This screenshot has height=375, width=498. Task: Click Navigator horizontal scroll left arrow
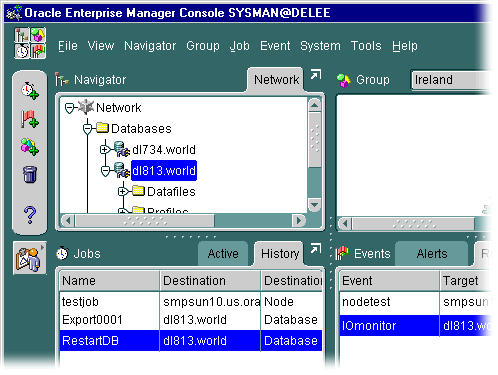coord(68,220)
